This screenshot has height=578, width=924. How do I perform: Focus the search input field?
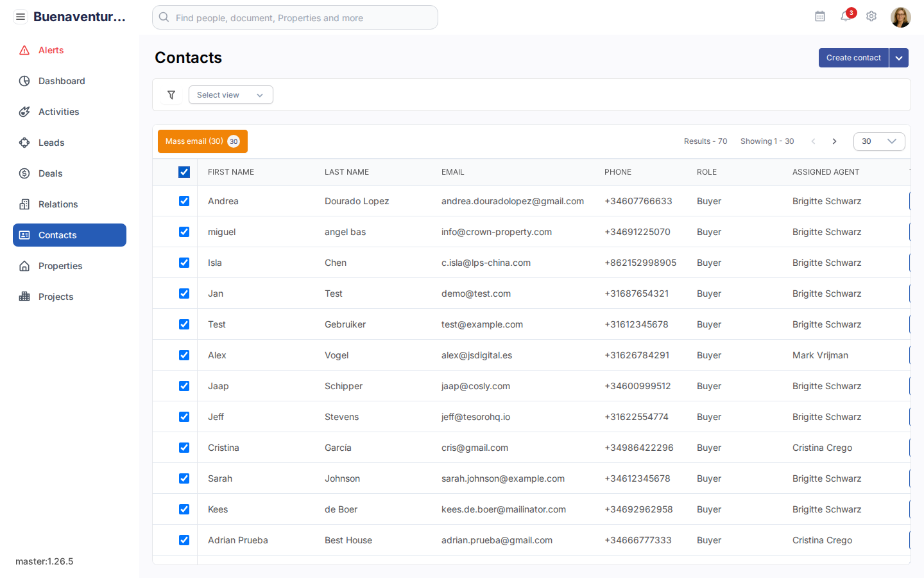[x=295, y=17]
